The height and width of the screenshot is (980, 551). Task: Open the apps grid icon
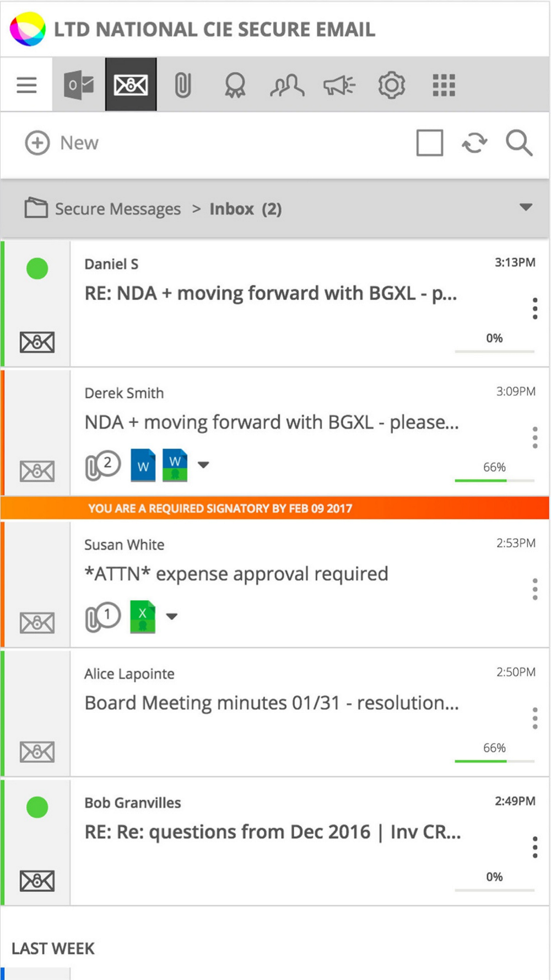click(444, 85)
